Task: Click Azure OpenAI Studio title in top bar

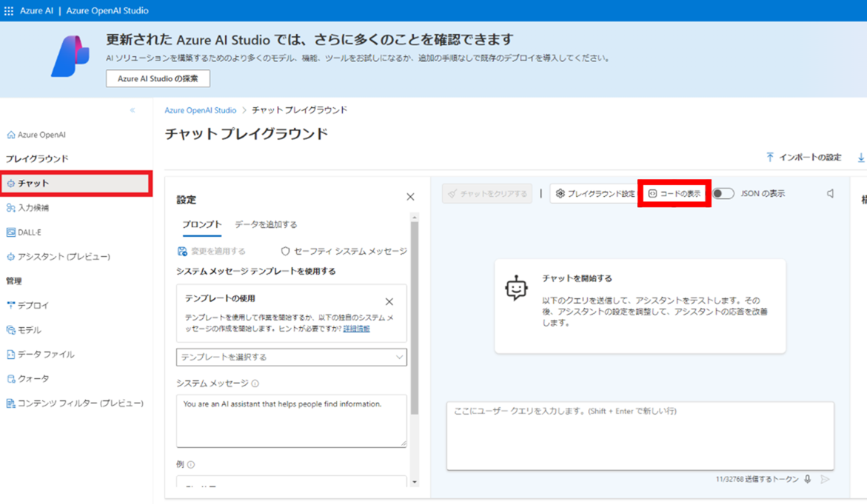Action: pyautogui.click(x=107, y=10)
